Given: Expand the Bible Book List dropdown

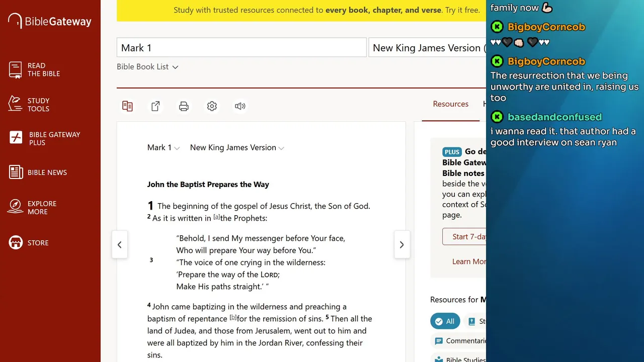Looking at the screenshot, I should 147,66.
